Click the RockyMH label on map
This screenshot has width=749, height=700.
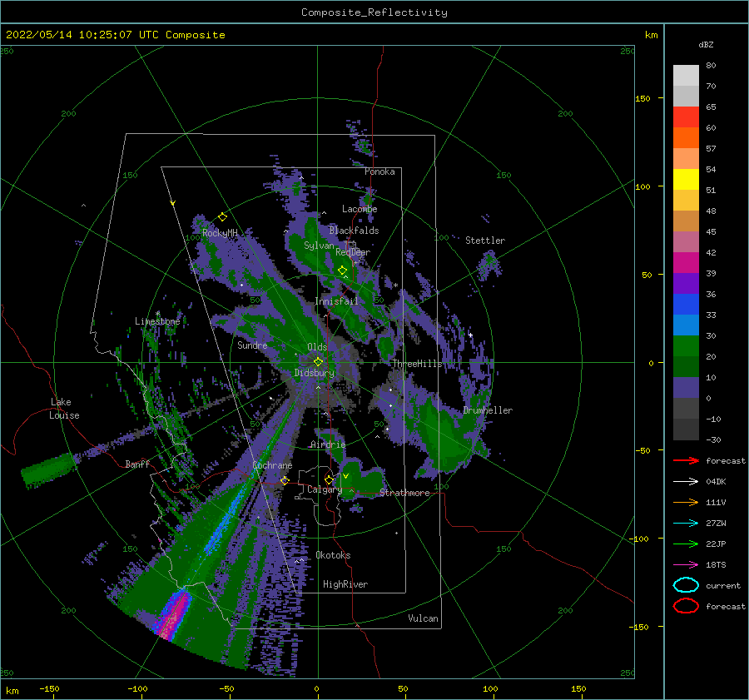[x=220, y=233]
